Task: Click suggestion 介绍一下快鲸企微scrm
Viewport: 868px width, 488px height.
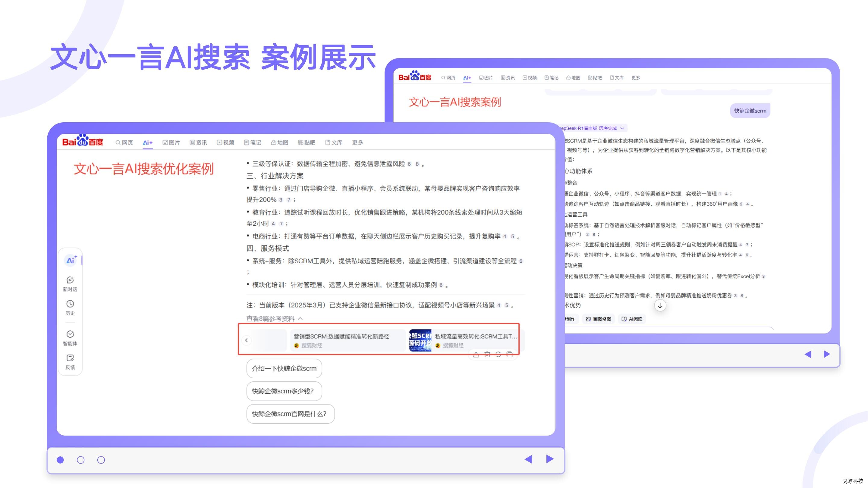Action: point(284,368)
